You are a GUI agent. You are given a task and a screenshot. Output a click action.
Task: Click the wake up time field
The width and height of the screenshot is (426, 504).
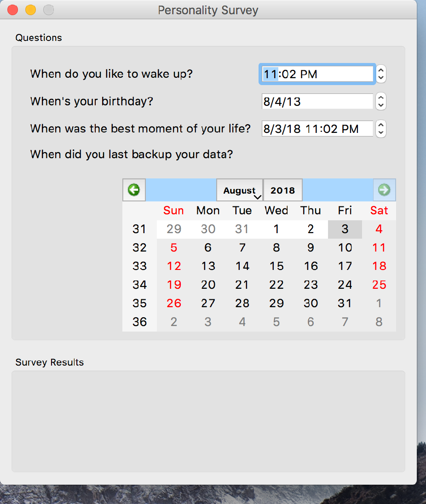tap(317, 74)
